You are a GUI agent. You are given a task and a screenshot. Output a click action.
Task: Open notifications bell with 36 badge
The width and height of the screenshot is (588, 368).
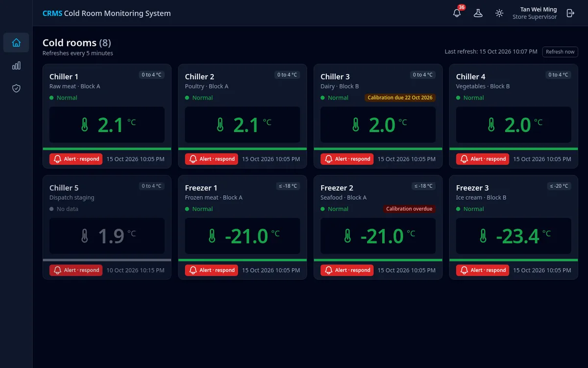point(457,13)
